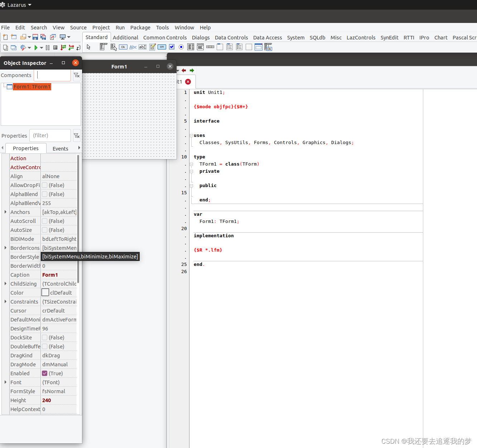Open the Run button dropdown arrow

click(x=42, y=47)
